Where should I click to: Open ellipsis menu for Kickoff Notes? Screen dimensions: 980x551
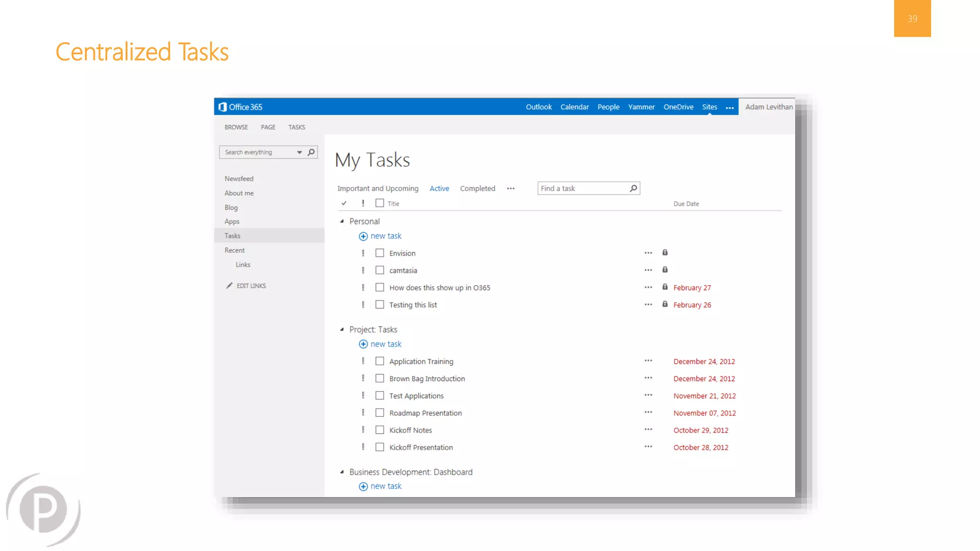[x=648, y=430]
